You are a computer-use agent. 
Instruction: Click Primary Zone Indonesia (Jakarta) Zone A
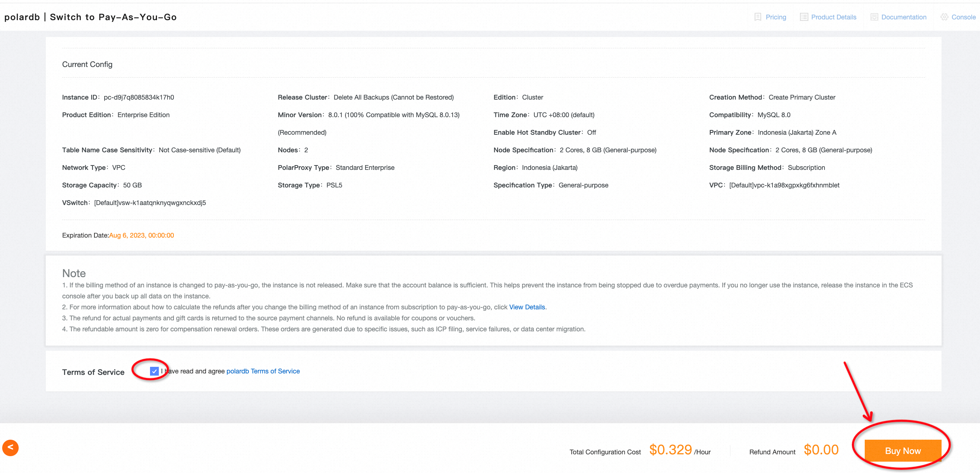pos(797,133)
